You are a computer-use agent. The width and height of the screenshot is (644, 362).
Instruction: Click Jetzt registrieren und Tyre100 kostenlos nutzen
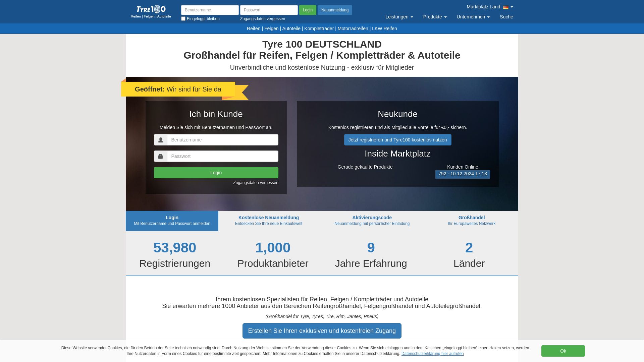click(398, 140)
